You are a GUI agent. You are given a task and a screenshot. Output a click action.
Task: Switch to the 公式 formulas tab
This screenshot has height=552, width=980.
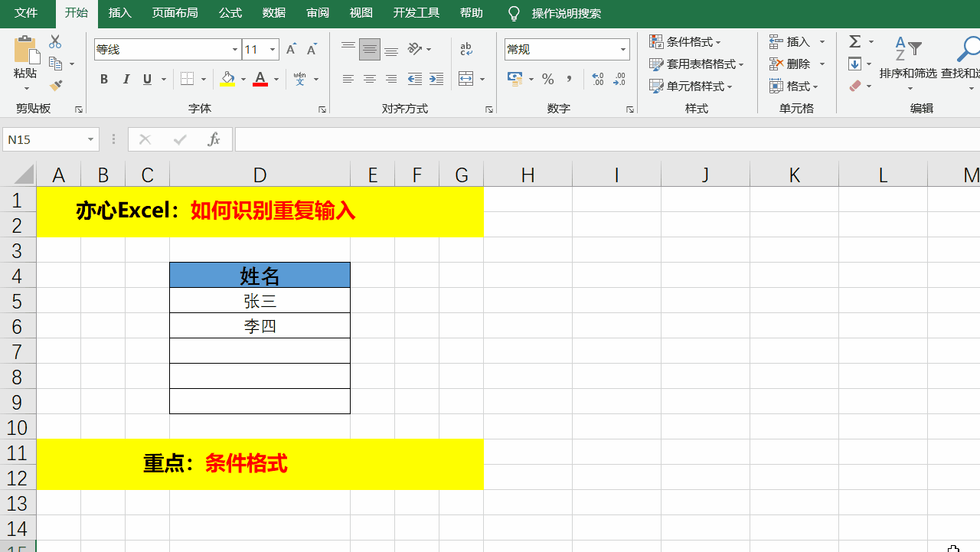pos(230,13)
